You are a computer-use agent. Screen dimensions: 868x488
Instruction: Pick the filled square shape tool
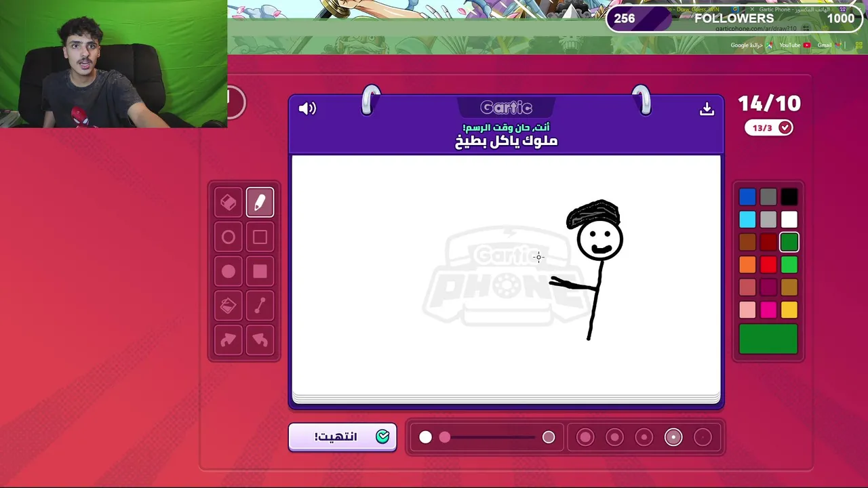coord(260,272)
